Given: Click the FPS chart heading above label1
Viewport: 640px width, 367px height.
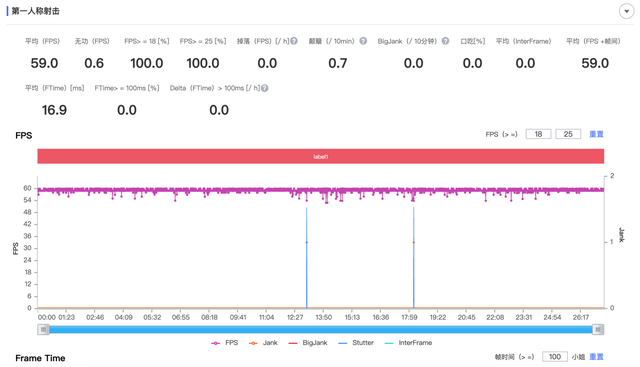Looking at the screenshot, I should click(x=24, y=136).
